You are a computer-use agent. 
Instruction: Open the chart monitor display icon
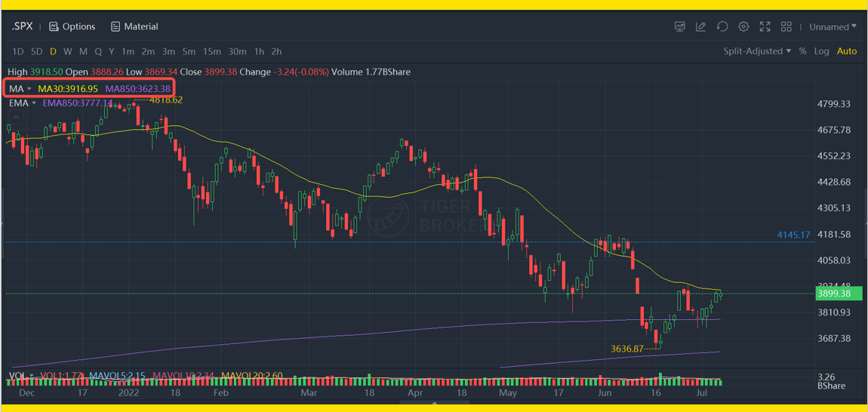coord(679,26)
